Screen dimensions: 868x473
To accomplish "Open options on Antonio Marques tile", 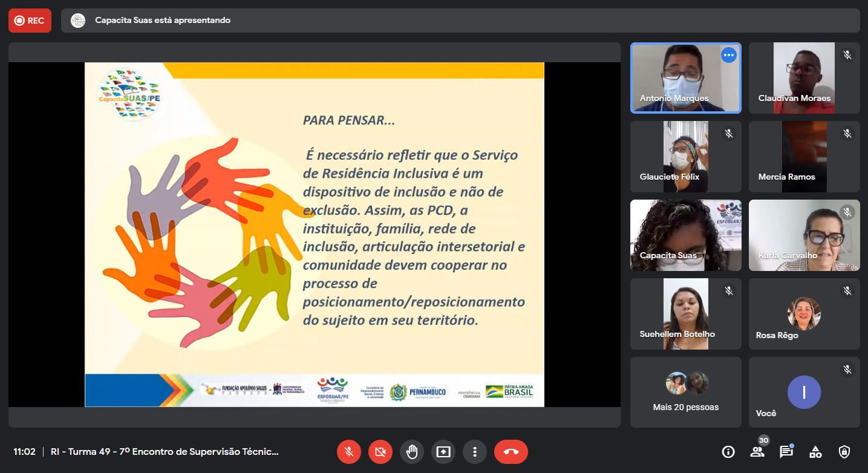I will point(729,55).
